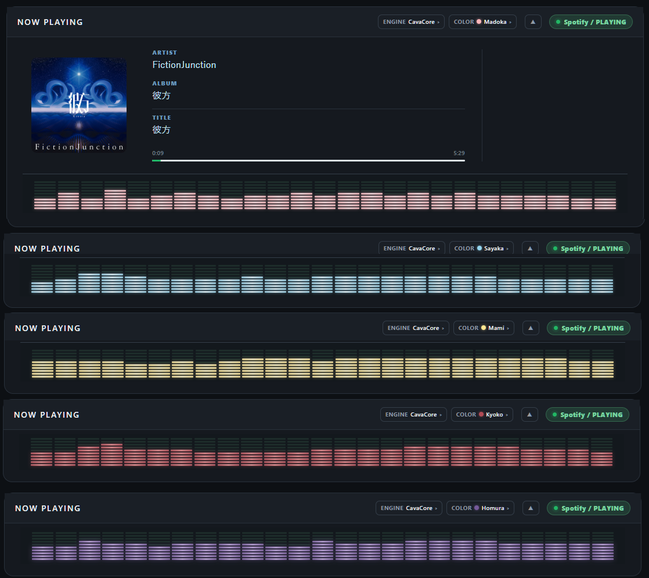Expand the Homura panel with arrow button
649x578 pixels.
531,508
